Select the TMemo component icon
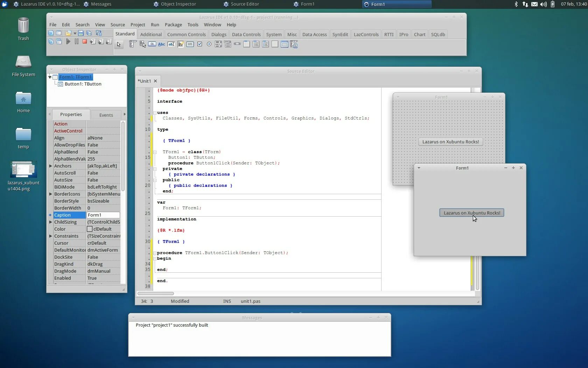This screenshot has width=588, height=368. coord(181,44)
